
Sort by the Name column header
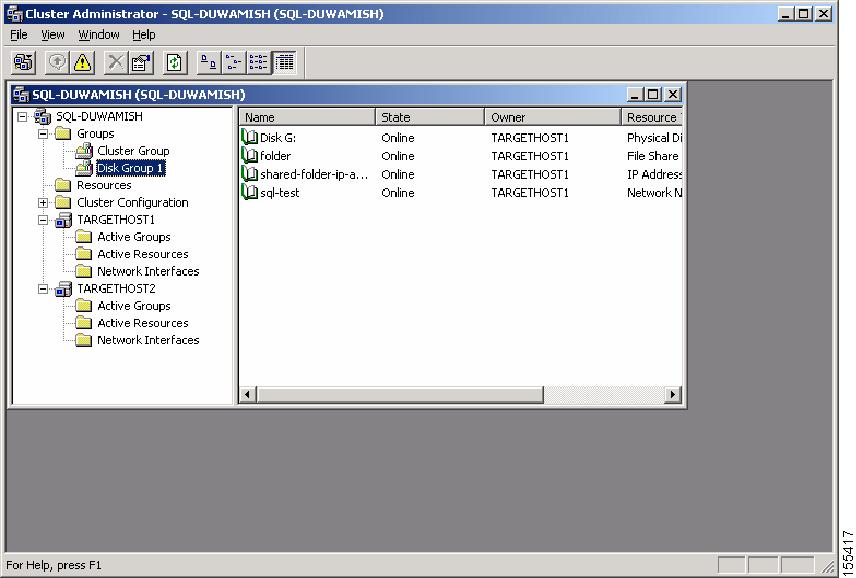pos(307,117)
